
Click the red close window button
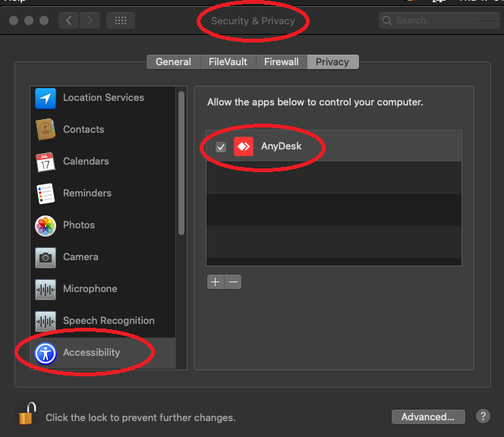coord(14,20)
